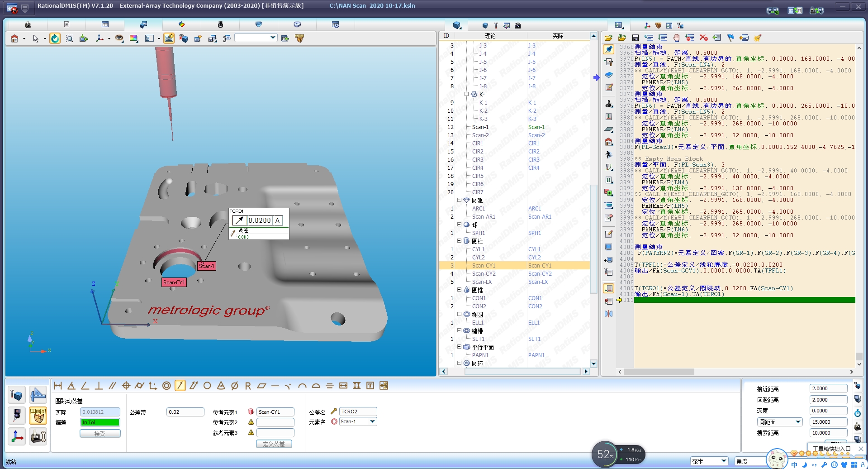Select the parallelism tolerance icon
The width and height of the screenshot is (868, 469).
point(112,386)
